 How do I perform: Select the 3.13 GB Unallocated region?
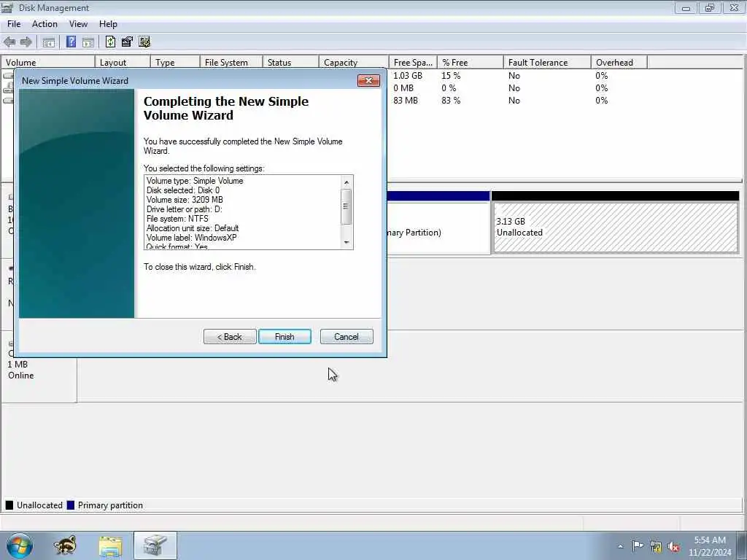click(x=616, y=227)
